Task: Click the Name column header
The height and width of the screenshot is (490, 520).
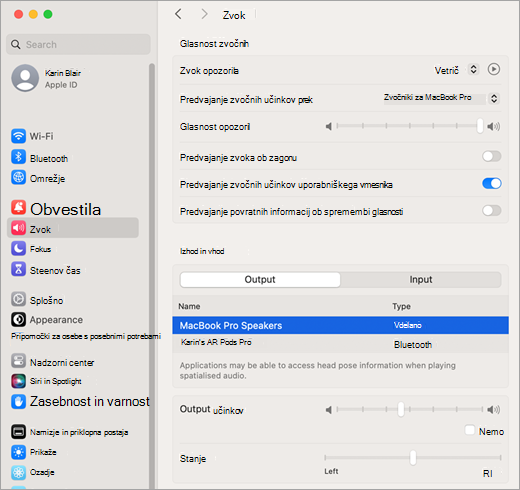Action: [x=189, y=306]
